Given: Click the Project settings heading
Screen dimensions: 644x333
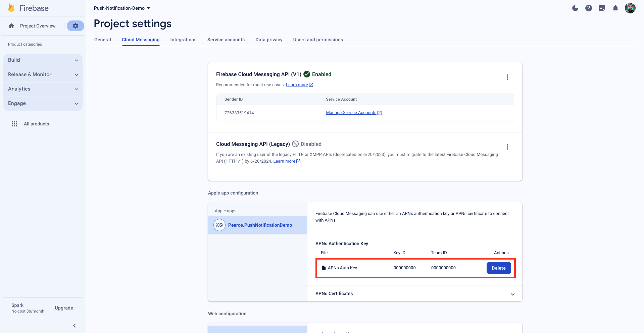Looking at the screenshot, I should (133, 23).
